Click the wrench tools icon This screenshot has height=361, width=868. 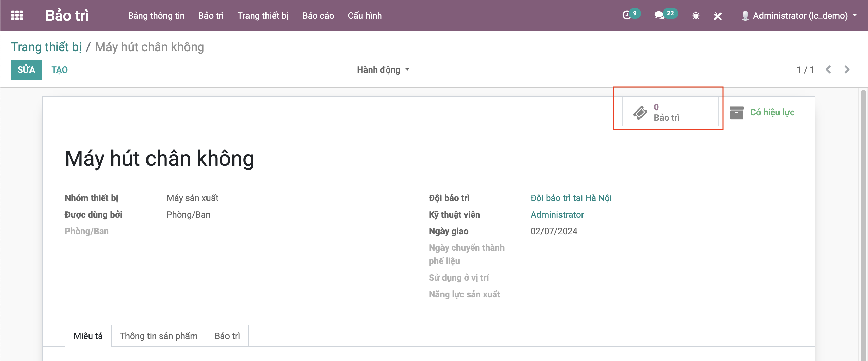coord(717,16)
